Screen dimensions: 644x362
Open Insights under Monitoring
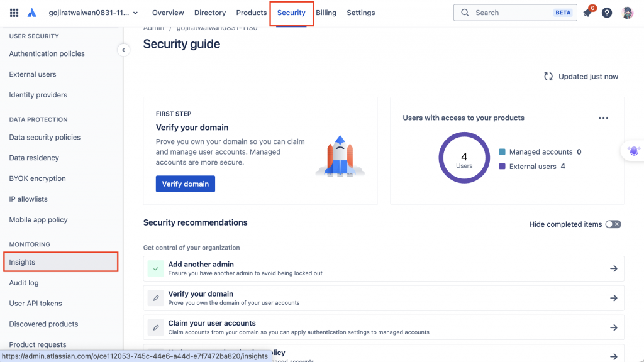[x=61, y=262]
